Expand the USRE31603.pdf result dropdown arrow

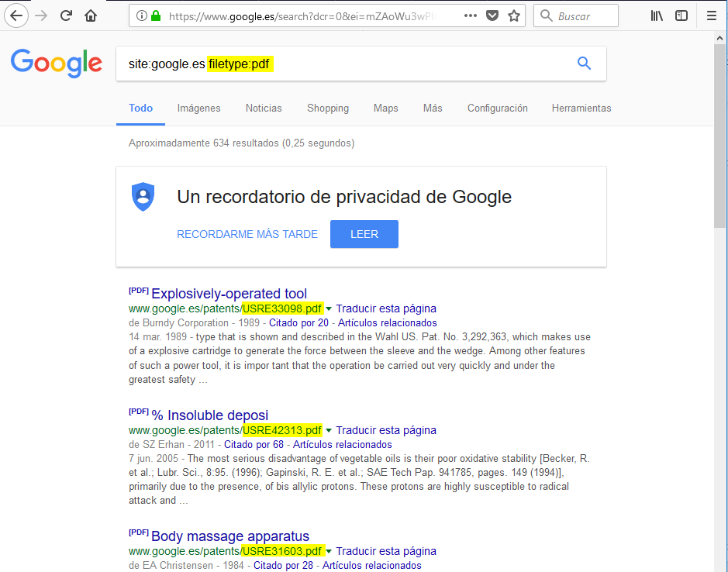(x=329, y=551)
